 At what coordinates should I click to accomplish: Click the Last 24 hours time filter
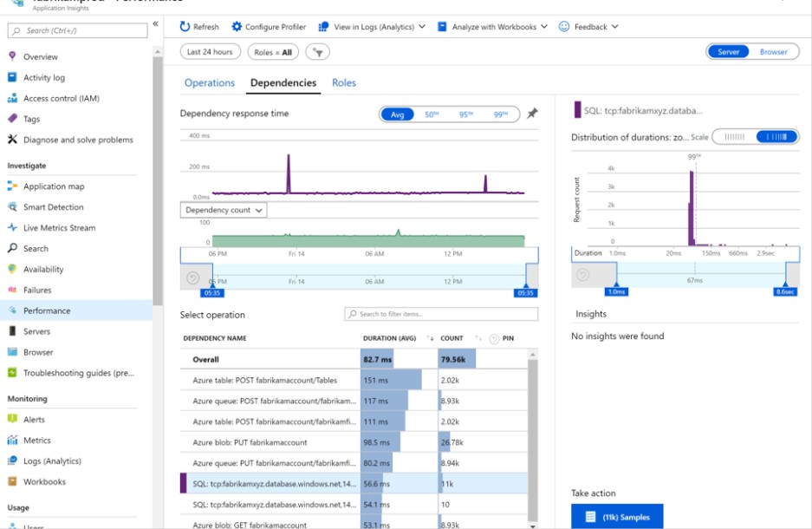click(x=210, y=52)
